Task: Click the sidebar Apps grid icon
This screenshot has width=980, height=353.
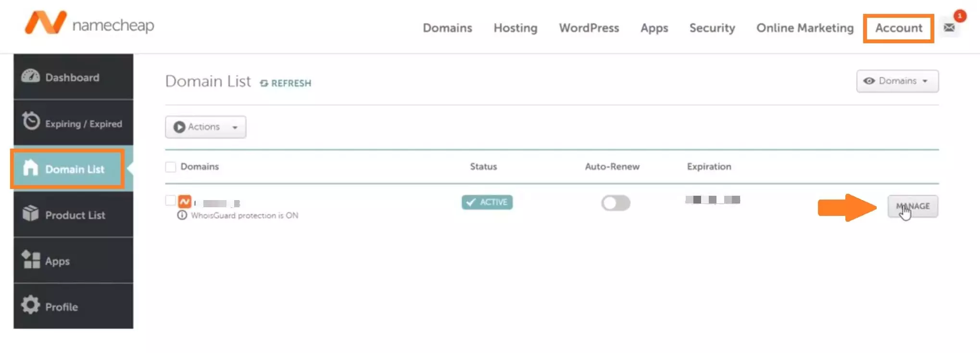Action: tap(31, 259)
